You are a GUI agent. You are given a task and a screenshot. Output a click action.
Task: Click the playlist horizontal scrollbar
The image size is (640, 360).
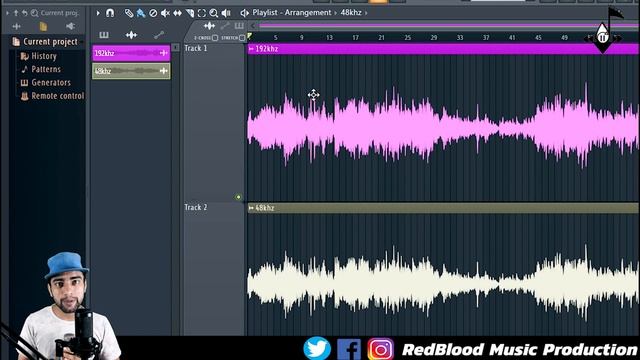pos(449,26)
